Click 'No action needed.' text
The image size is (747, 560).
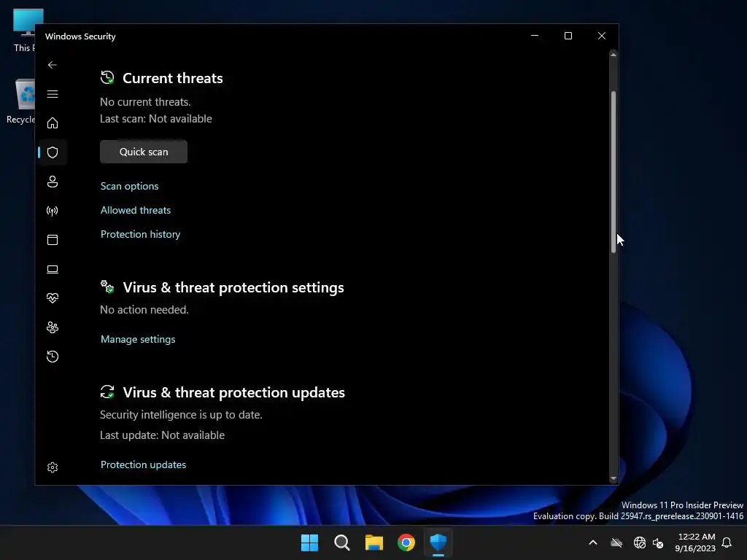144,309
